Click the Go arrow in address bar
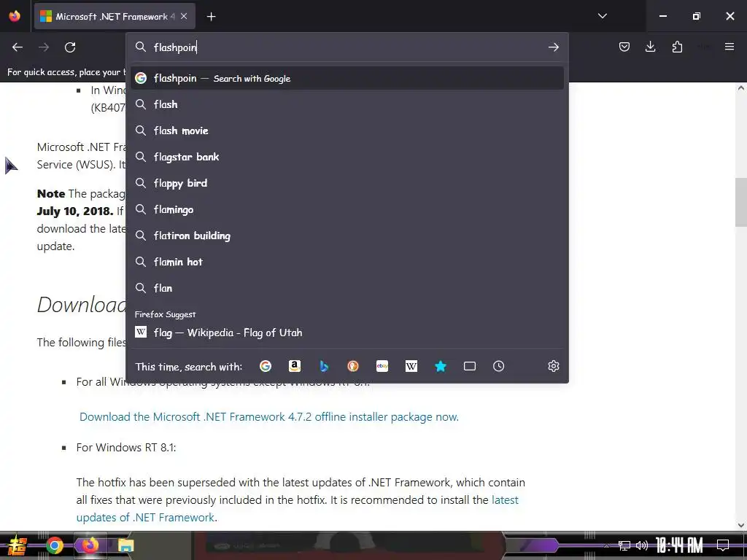The height and width of the screenshot is (560, 747). click(553, 47)
